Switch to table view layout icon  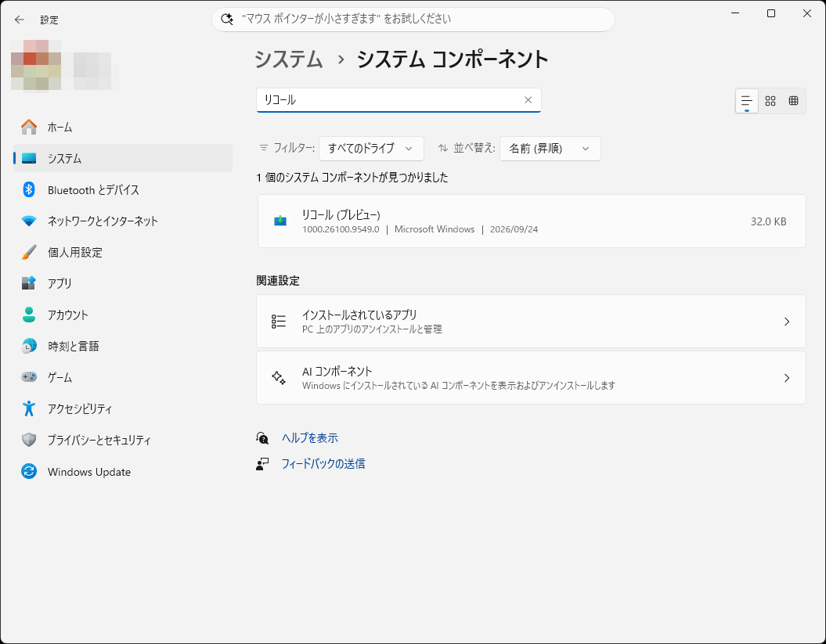point(793,101)
